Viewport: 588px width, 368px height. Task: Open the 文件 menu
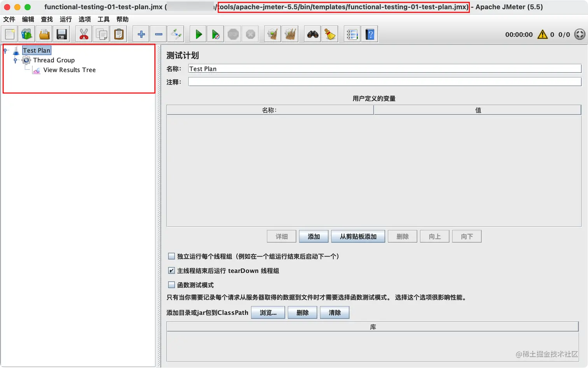point(9,19)
